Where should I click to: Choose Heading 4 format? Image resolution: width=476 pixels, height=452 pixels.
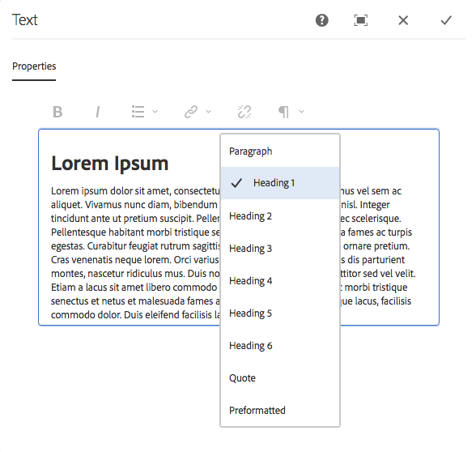point(280,280)
